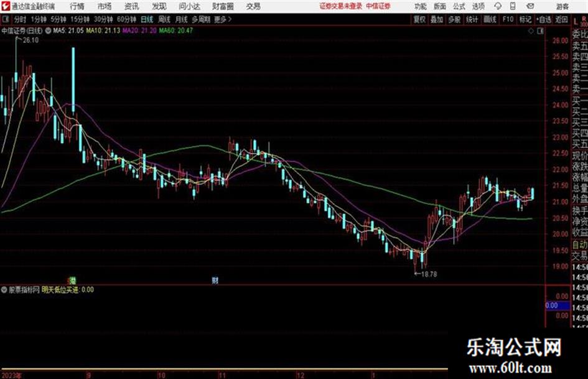
Task: Open the customer service headset icon
Action: click(498, 6)
